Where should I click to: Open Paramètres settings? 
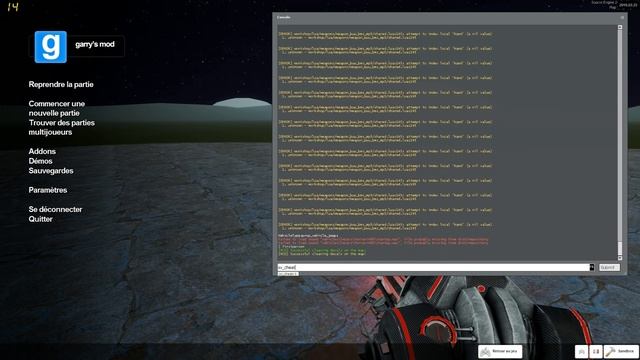pyautogui.click(x=48, y=190)
